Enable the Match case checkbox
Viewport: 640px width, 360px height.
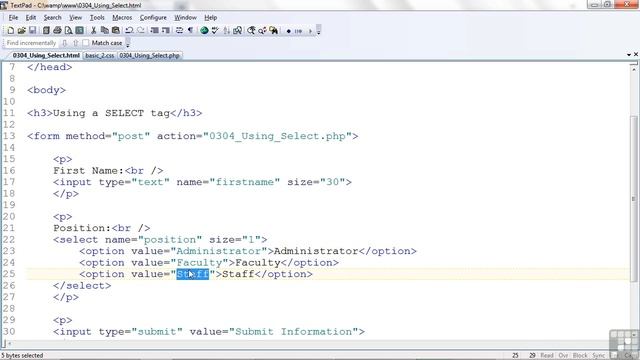[x=86, y=43]
